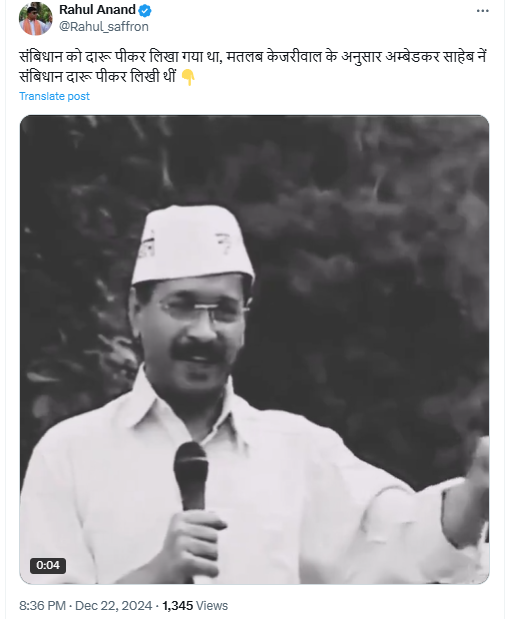Screen dimensions: 510x619
Task: Click the speaker's white cap in the video
Action: tap(192, 243)
